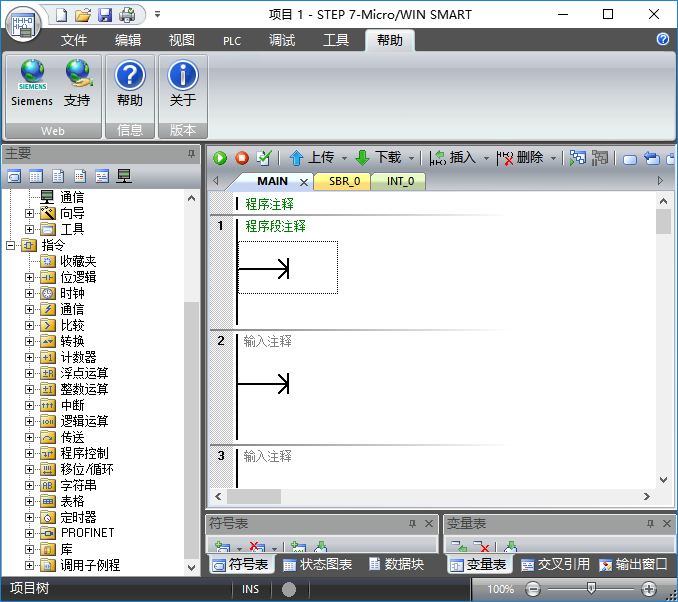Click the cross reference icon in project toolbar
The width and height of the screenshot is (678, 602).
[x=102, y=176]
